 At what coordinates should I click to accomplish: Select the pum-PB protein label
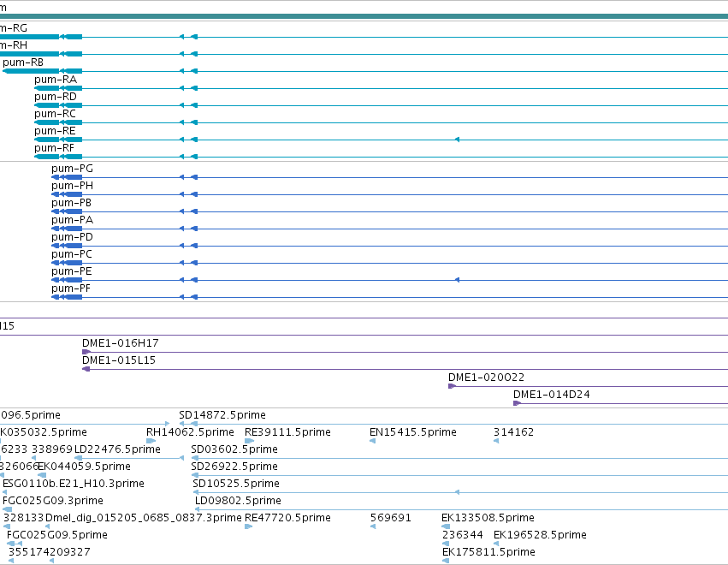click(x=72, y=203)
